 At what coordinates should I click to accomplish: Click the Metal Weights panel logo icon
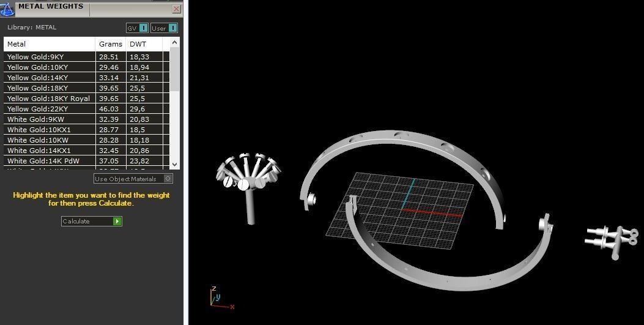pos(7,9)
